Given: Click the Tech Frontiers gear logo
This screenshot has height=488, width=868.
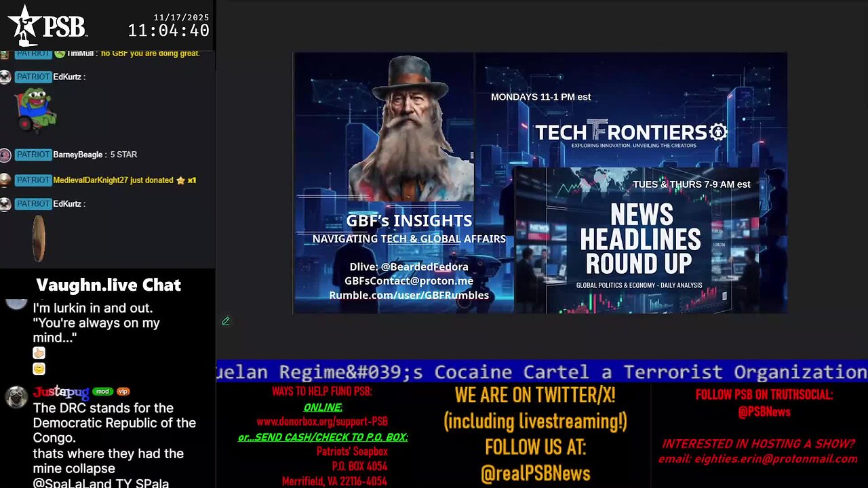Looking at the screenshot, I should tap(718, 131).
